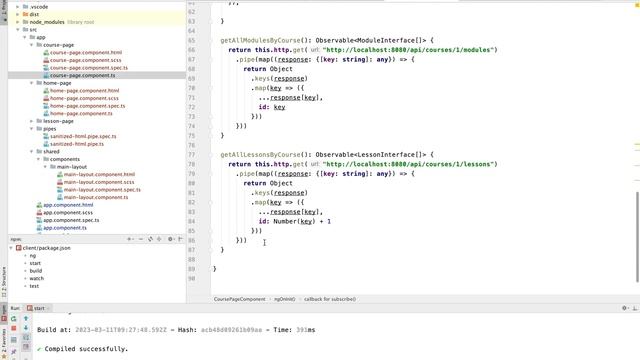Collapse client/package.json scripts tree
This screenshot has height=360, width=640.
11,248
